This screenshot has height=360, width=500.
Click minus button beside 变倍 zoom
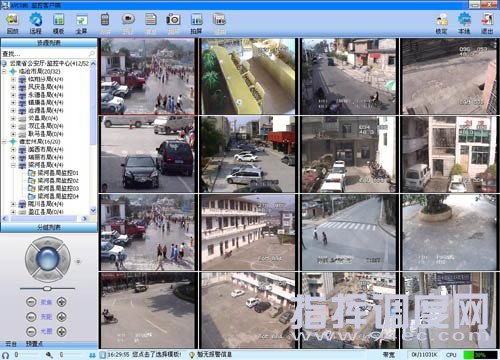point(31,317)
